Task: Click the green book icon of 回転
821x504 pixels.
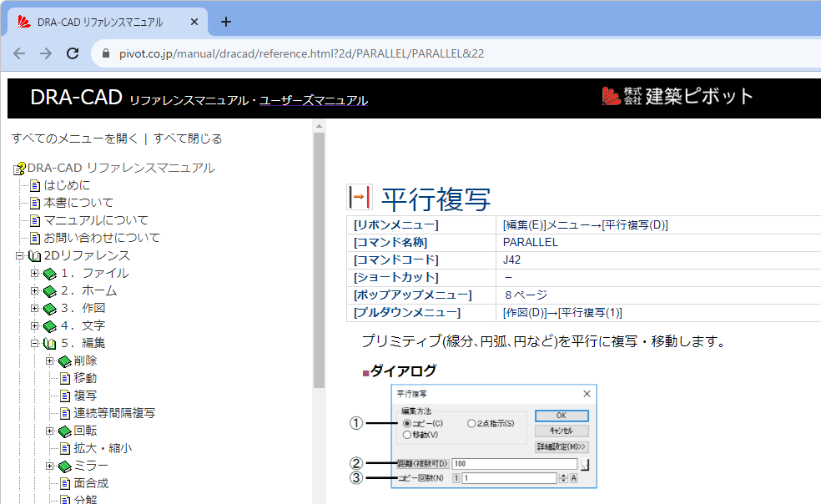Action: (65, 431)
